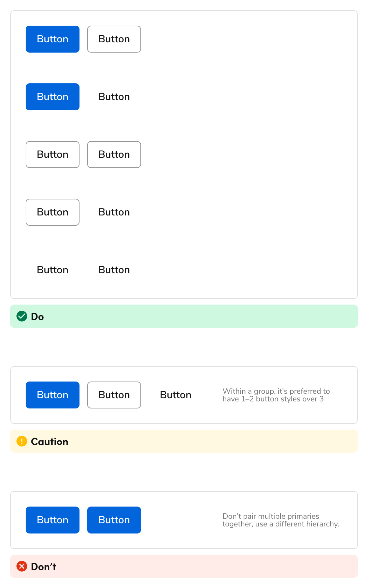
Task: Select the left outlined Button in the third row
Action: click(52, 155)
